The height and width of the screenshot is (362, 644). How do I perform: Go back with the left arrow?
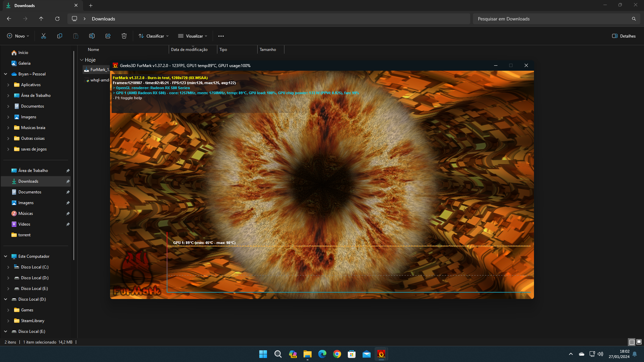(x=9, y=19)
